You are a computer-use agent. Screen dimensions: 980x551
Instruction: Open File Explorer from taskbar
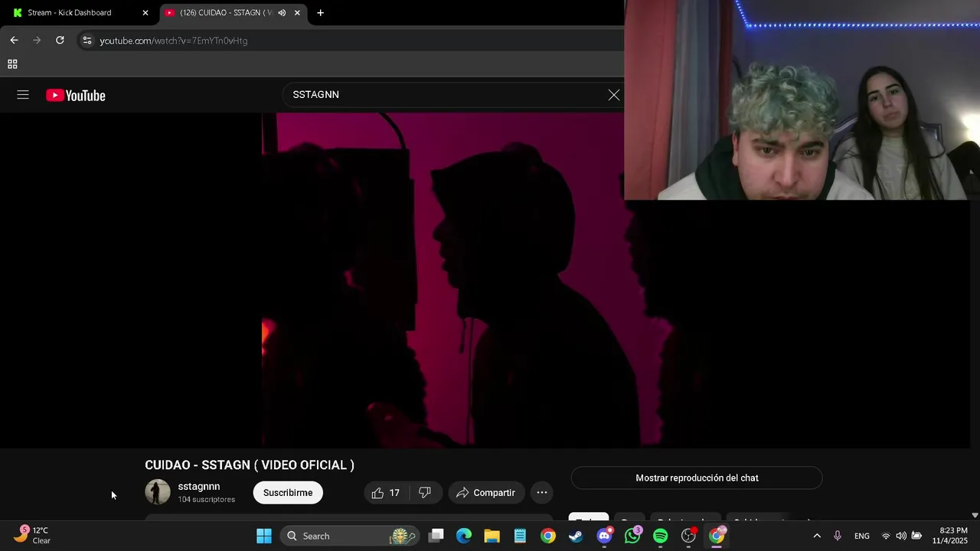click(492, 536)
